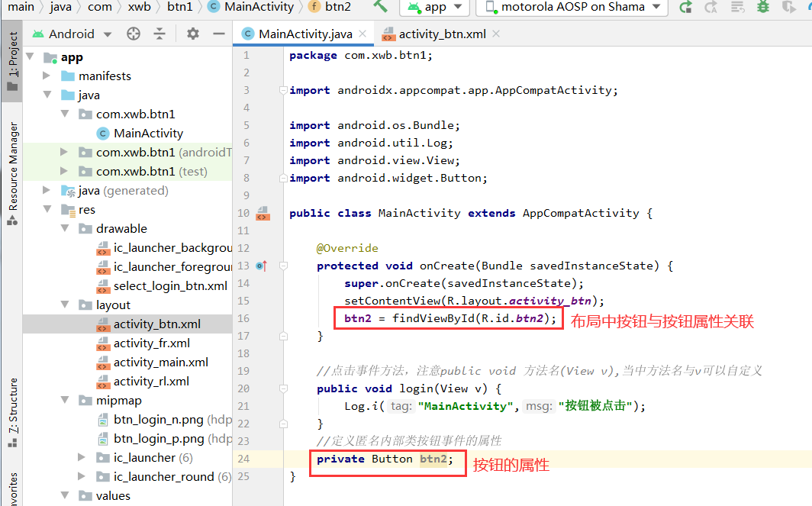Screen dimensions: 812x506
Task: Expand the java (generated) folder
Action: pos(47,190)
